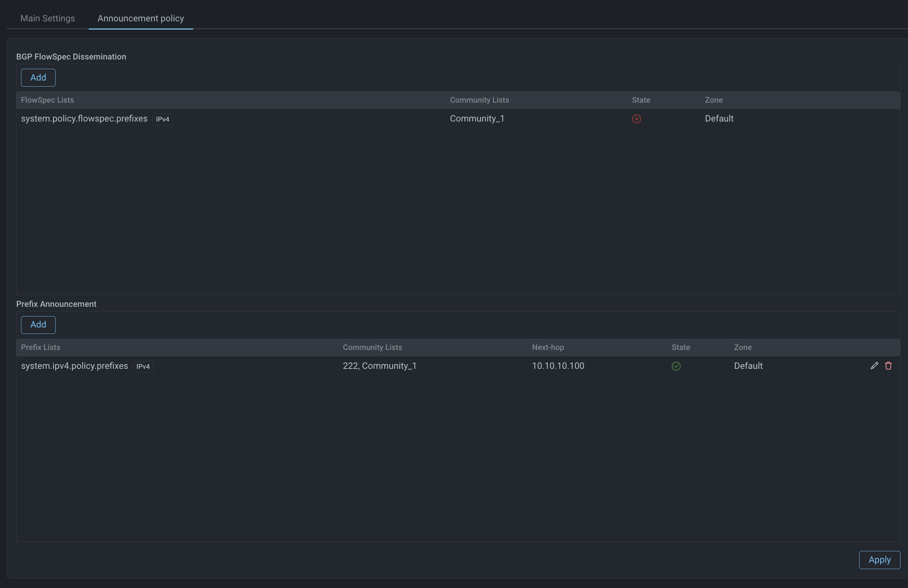Click the 10.10.10.100 next-hop value

pos(558,366)
